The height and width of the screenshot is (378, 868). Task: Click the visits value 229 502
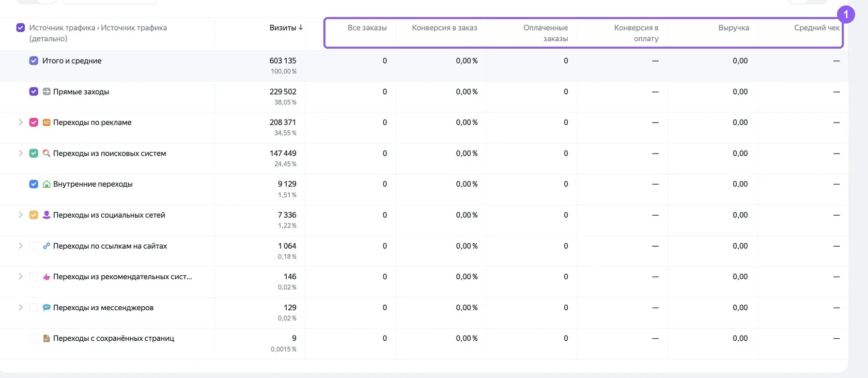[283, 92]
